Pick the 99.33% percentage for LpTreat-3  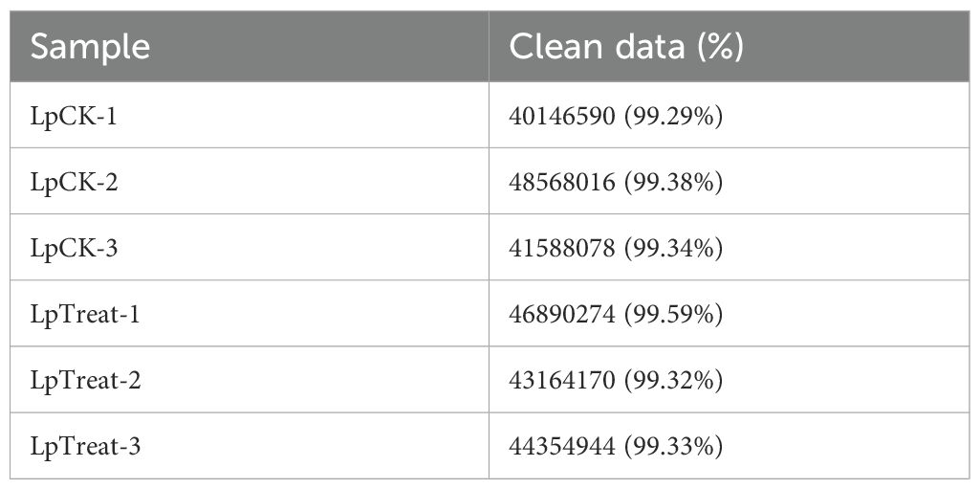click(674, 446)
